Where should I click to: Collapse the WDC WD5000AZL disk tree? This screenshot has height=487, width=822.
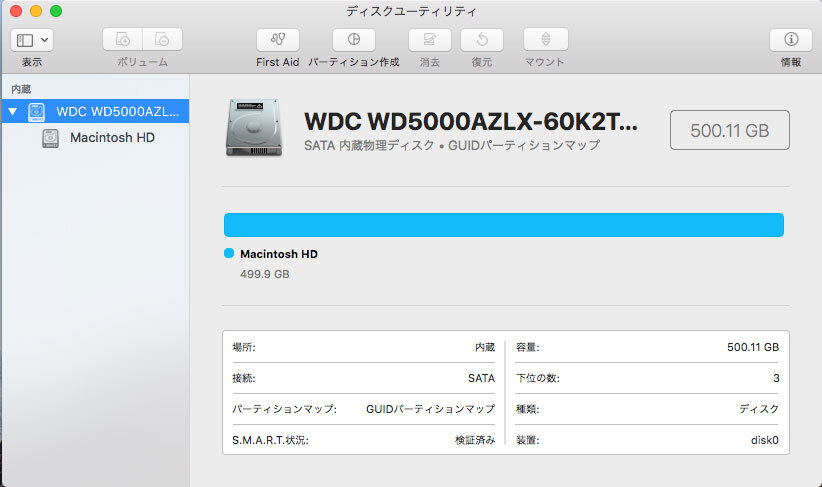[x=13, y=112]
